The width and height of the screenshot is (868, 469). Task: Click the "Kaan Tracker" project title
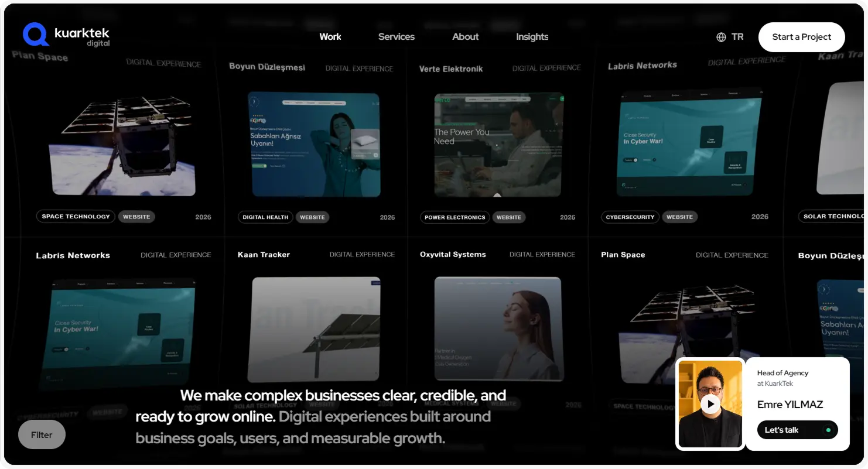click(x=264, y=255)
